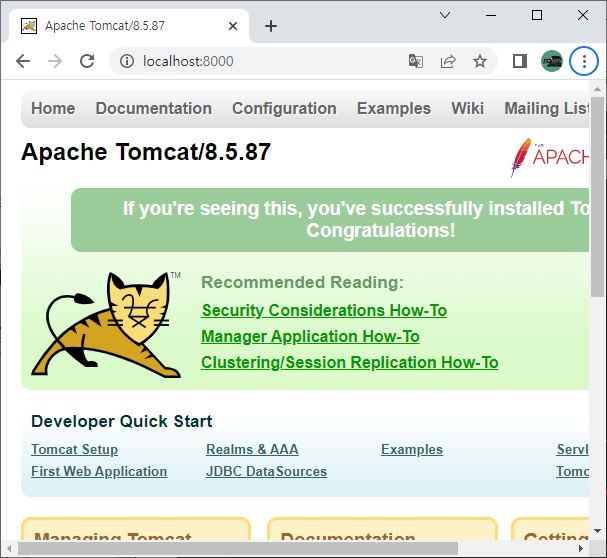Open First Web Application link
Image resolution: width=607 pixels, height=558 pixels.
[x=99, y=472]
